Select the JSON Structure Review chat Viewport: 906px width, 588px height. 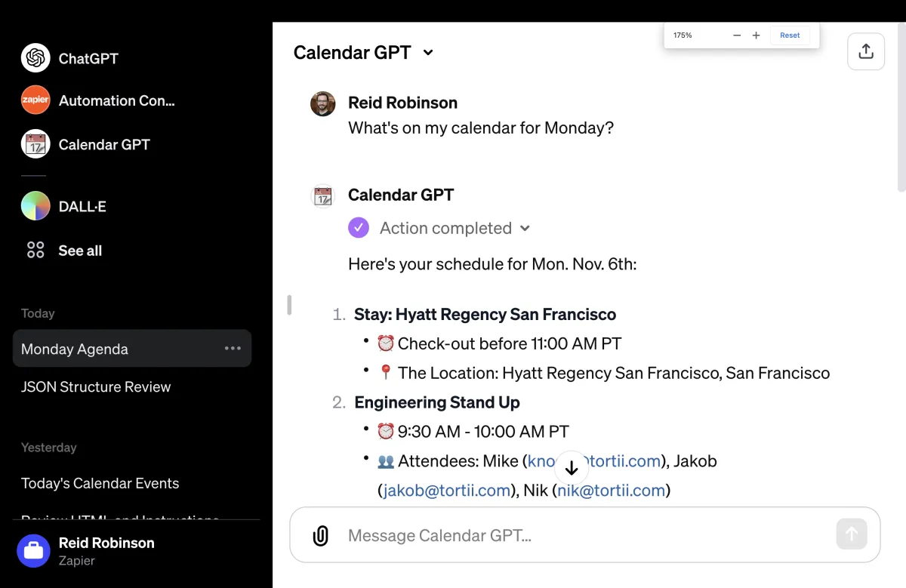96,387
